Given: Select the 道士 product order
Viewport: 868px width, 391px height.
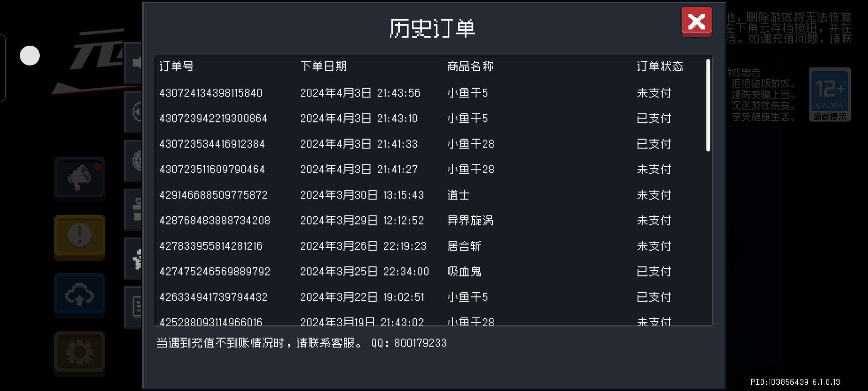Looking at the screenshot, I should coord(458,195).
